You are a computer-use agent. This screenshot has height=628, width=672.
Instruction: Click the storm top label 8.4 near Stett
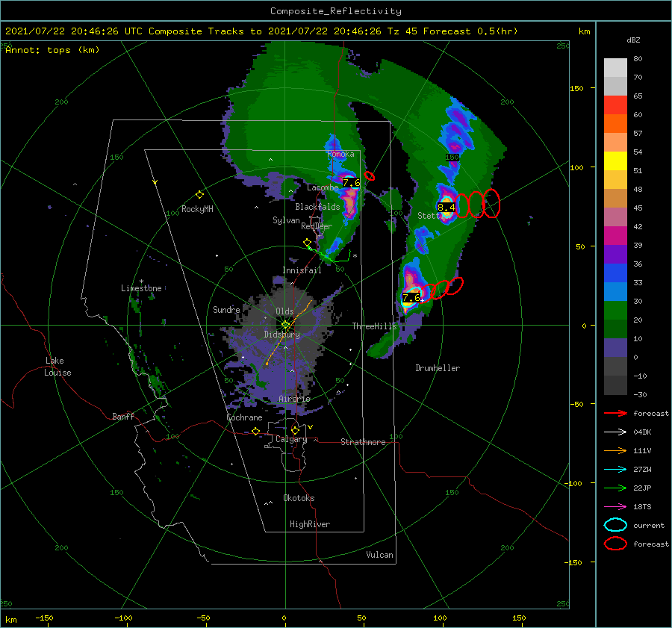[x=446, y=208]
